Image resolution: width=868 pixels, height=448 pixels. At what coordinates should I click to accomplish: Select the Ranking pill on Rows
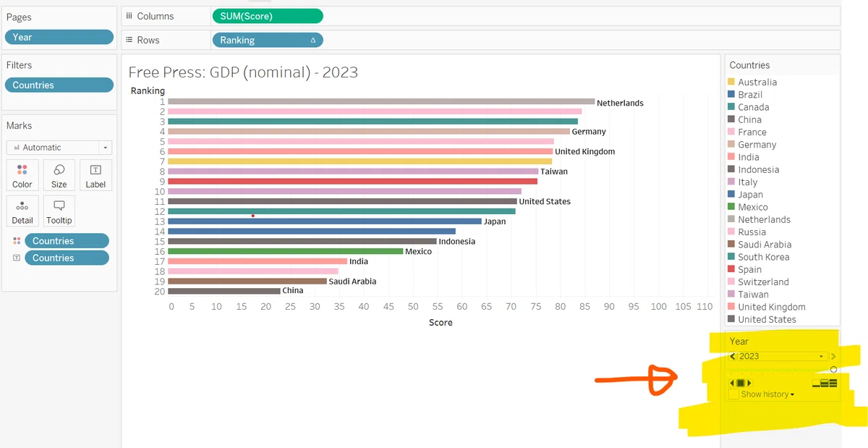268,41
